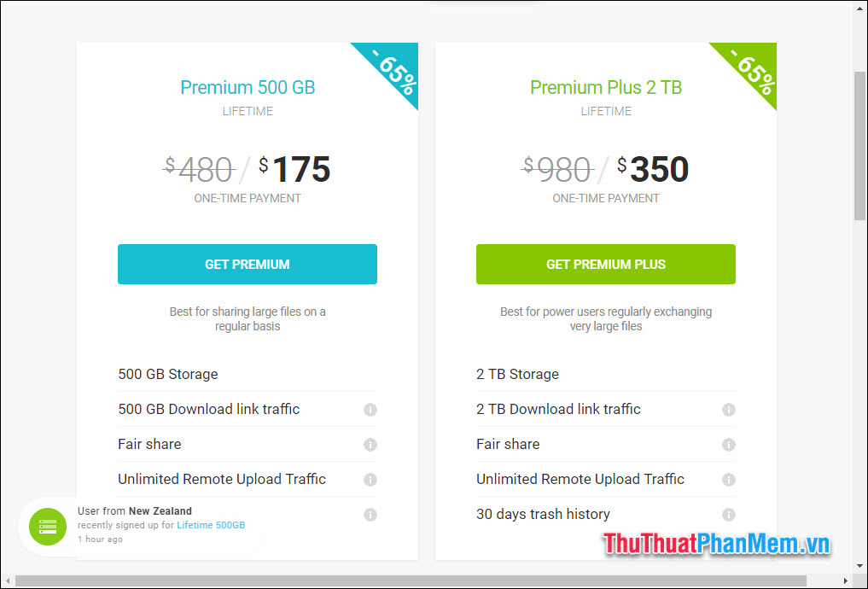Click the scrollbar up arrow
Image resolution: width=868 pixels, height=589 pixels.
(x=860, y=7)
